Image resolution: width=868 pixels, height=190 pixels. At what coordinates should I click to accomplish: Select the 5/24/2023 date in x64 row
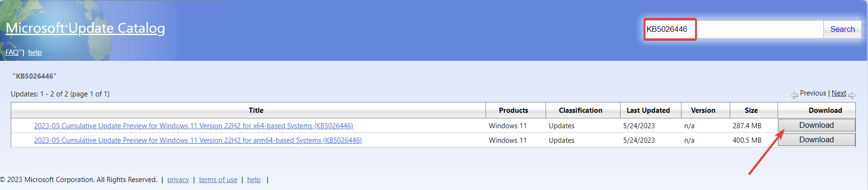[639, 126]
